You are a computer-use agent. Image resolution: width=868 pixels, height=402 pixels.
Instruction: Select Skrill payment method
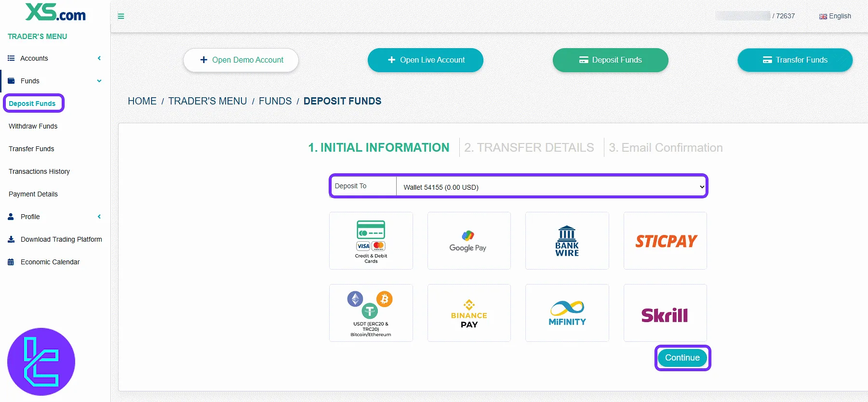665,313
